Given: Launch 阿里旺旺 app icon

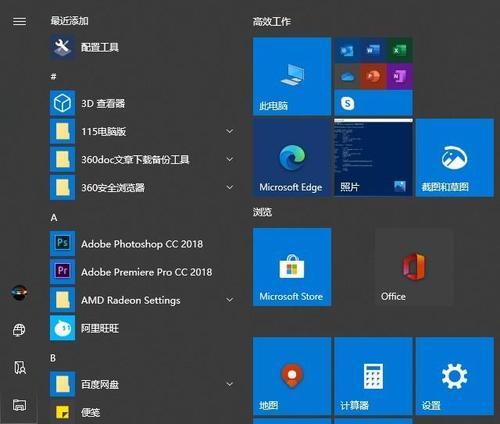Looking at the screenshot, I should pyautogui.click(x=62, y=328).
